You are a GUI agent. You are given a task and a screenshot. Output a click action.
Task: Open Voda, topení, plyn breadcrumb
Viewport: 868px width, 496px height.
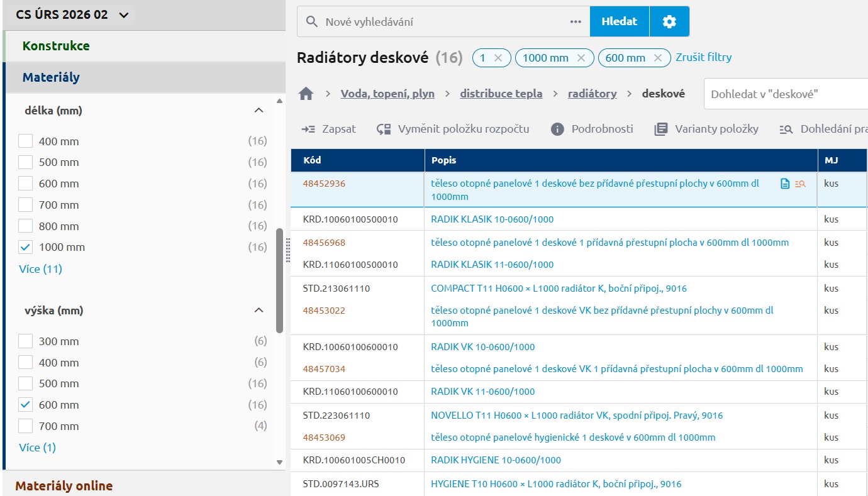(x=387, y=94)
